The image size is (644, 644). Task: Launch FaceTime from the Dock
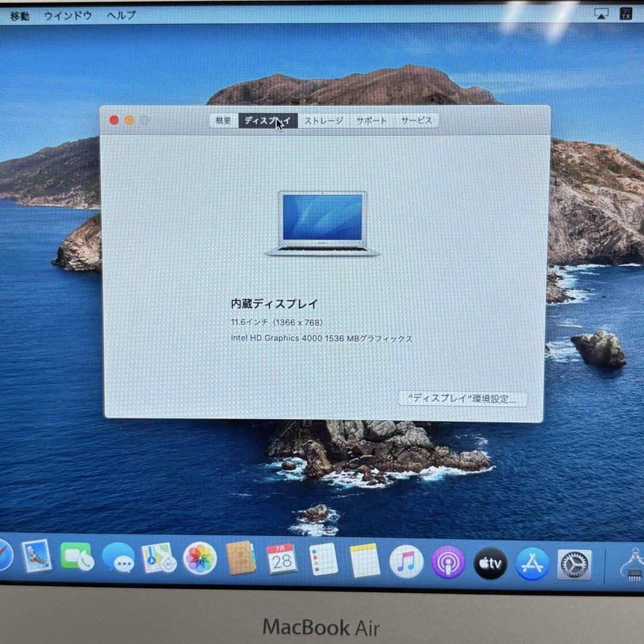click(77, 556)
